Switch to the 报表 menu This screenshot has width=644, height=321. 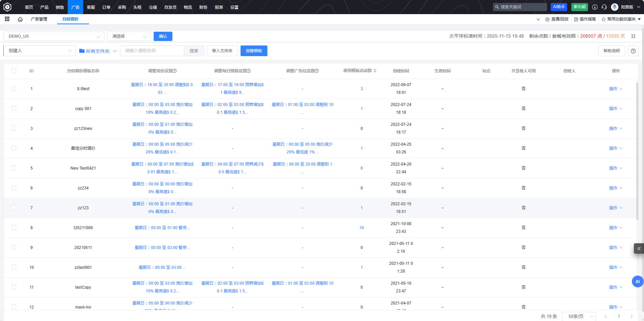(219, 7)
